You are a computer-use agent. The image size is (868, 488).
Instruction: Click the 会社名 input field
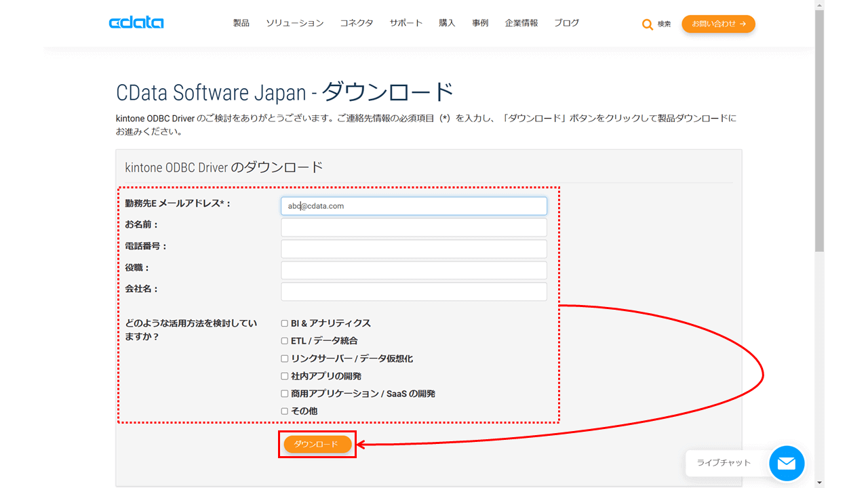coord(414,291)
